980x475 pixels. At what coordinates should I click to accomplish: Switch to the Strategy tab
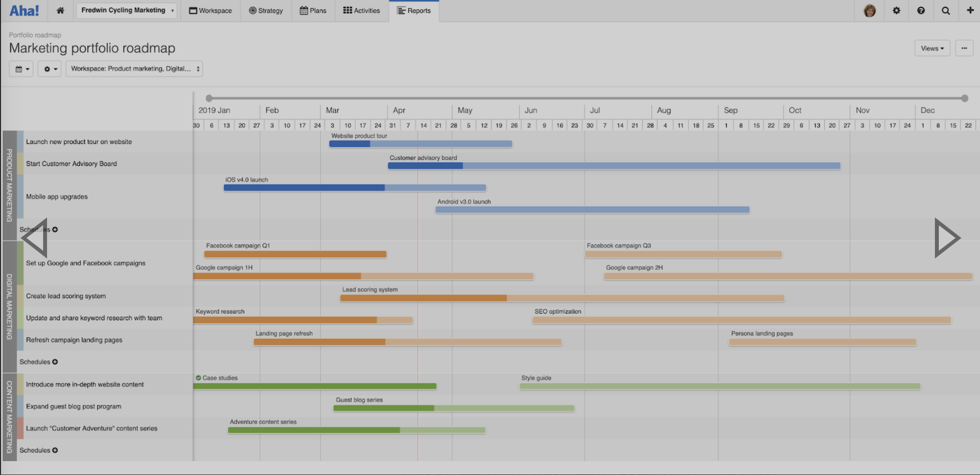click(266, 10)
